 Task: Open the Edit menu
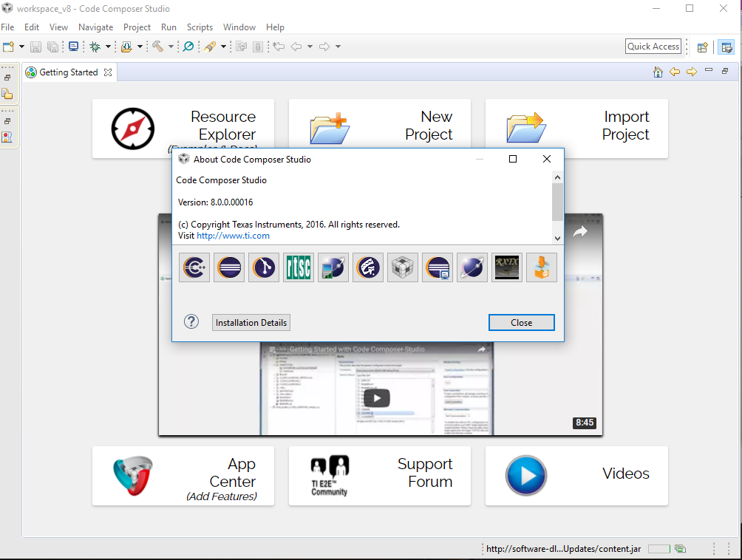[x=32, y=27]
